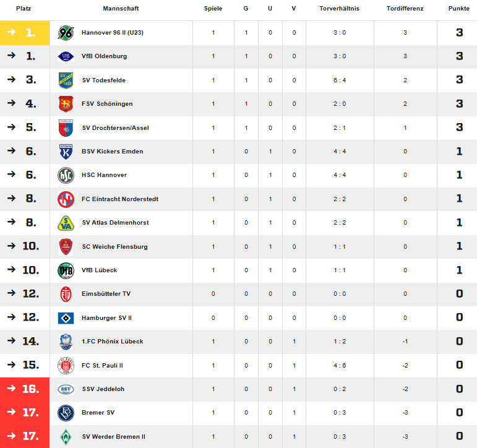Select the SV Atlas Delmenhorst triangle logo

pyautogui.click(x=66, y=223)
